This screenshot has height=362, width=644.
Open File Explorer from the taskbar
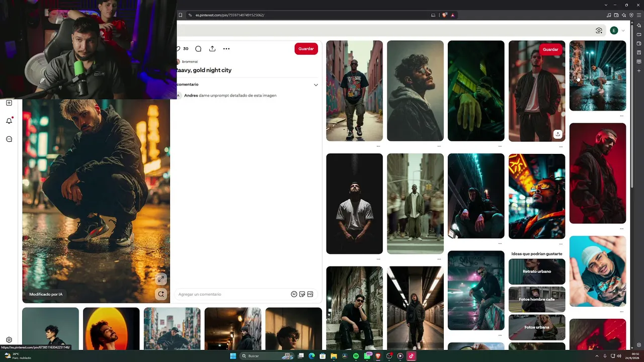coord(334,356)
